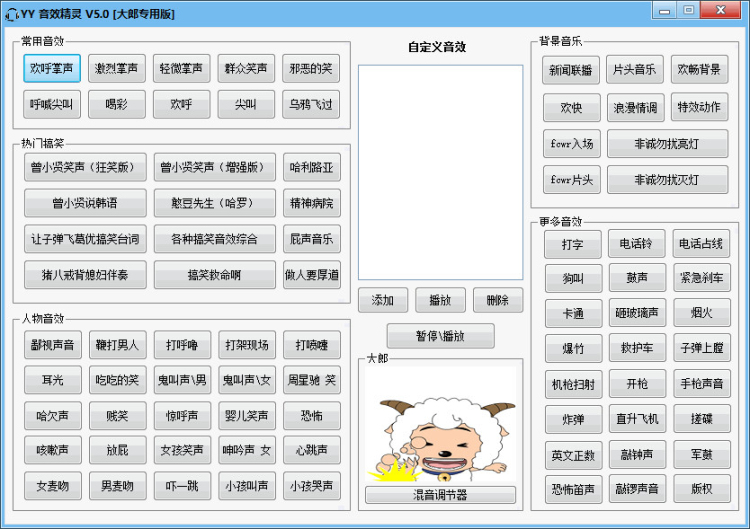Image resolution: width=750 pixels, height=529 pixels.
Task: Trigger the 乌鸦飞过 sound effect
Action: click(x=311, y=104)
